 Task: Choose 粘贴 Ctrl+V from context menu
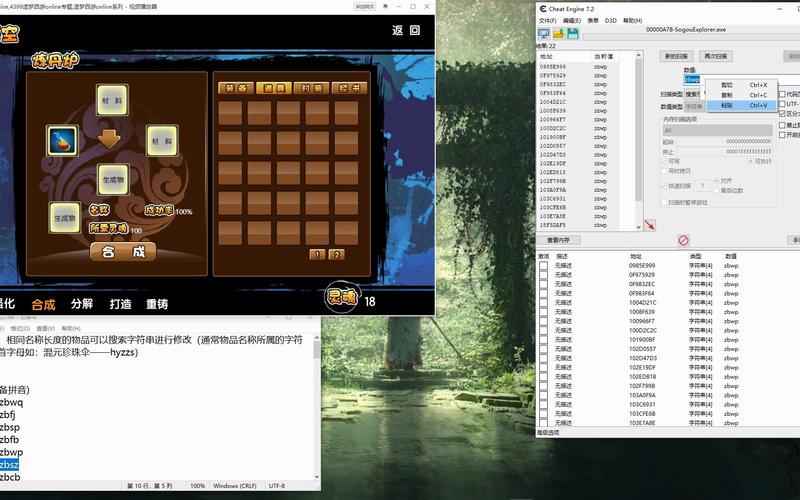click(x=741, y=105)
